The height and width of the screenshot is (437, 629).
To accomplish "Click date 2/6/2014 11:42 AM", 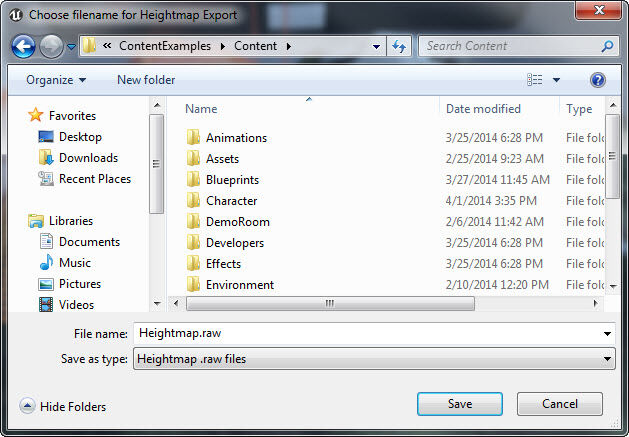I will 495,222.
